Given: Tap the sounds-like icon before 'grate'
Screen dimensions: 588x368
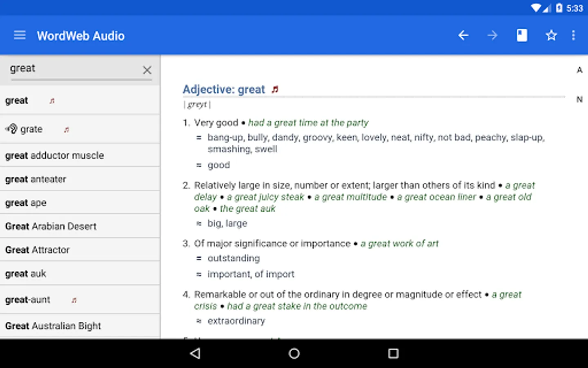Looking at the screenshot, I should (x=11, y=129).
